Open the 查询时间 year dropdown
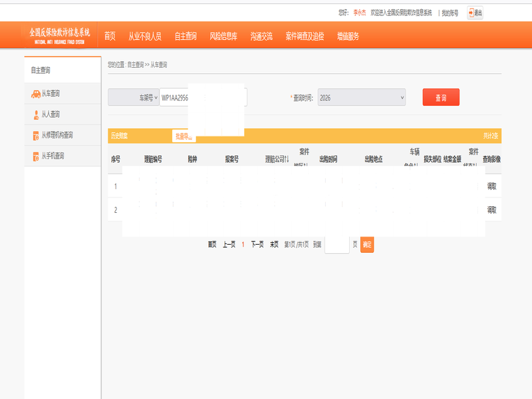The image size is (532, 399). click(362, 97)
